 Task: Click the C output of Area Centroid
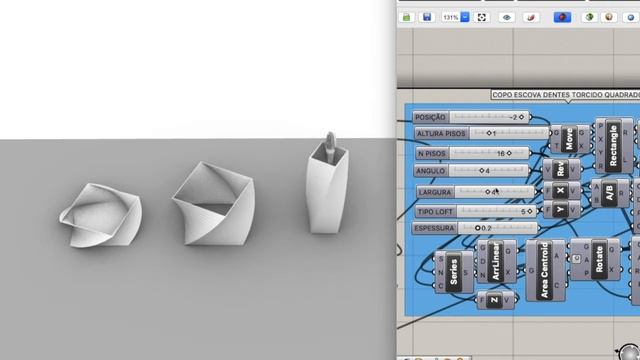pyautogui.click(x=557, y=285)
